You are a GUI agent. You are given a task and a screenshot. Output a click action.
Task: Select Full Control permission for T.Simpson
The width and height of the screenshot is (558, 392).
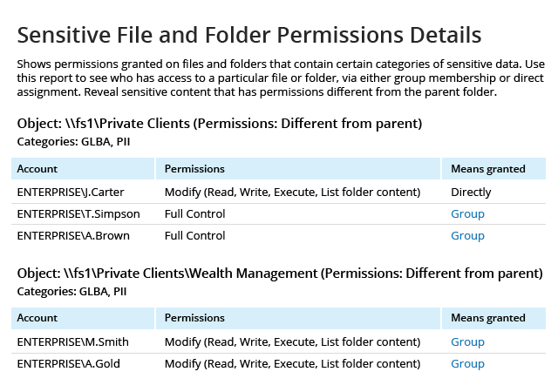(194, 213)
